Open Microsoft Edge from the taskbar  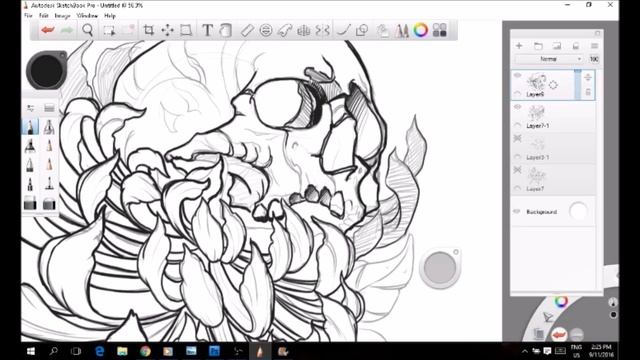coord(99,351)
